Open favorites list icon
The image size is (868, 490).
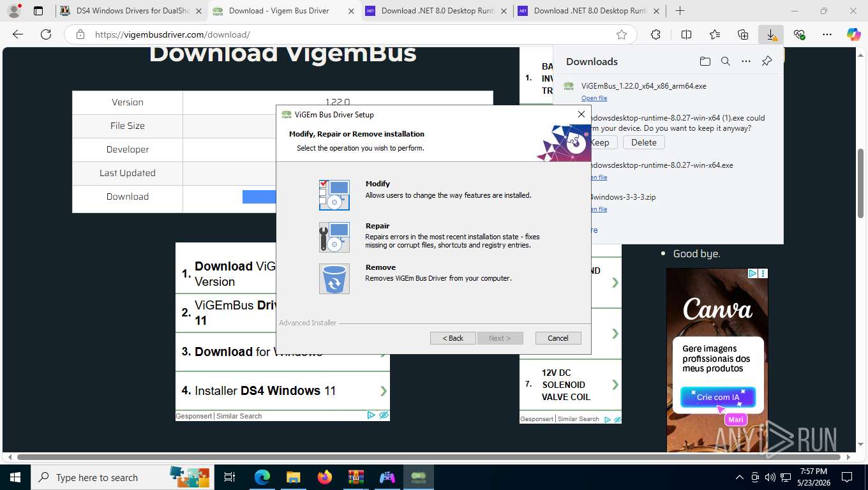[x=714, y=34]
